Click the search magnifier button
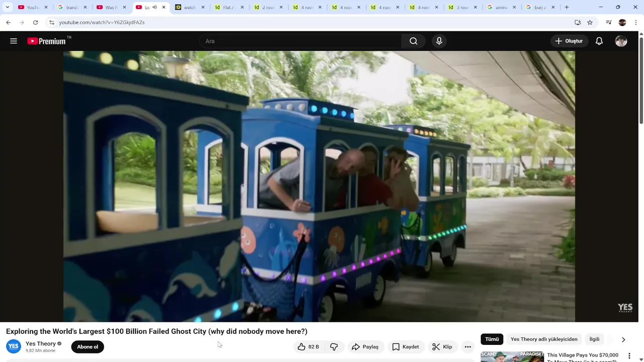 click(414, 41)
